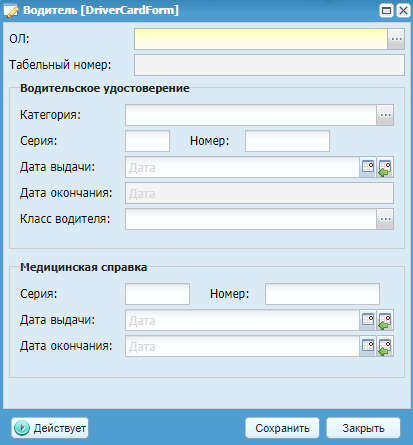Viewport: 413px width, 445px height.
Task: Click the form edit icon in title bar
Action: click(x=11, y=11)
